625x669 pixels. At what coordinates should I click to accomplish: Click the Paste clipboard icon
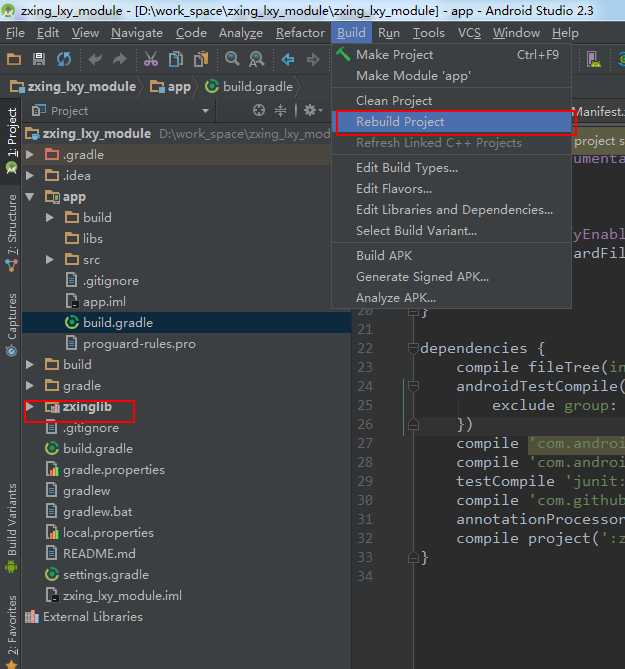(201, 59)
